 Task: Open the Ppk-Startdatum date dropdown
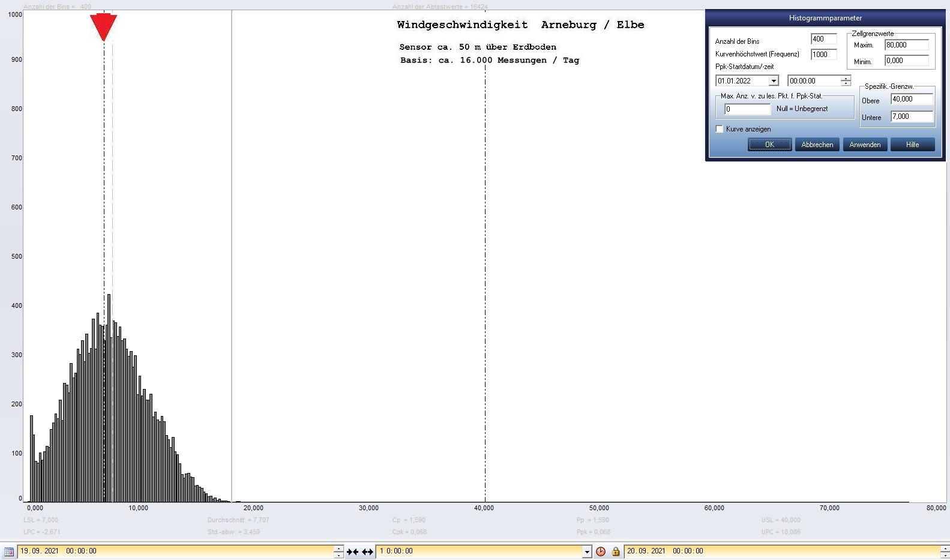(773, 81)
